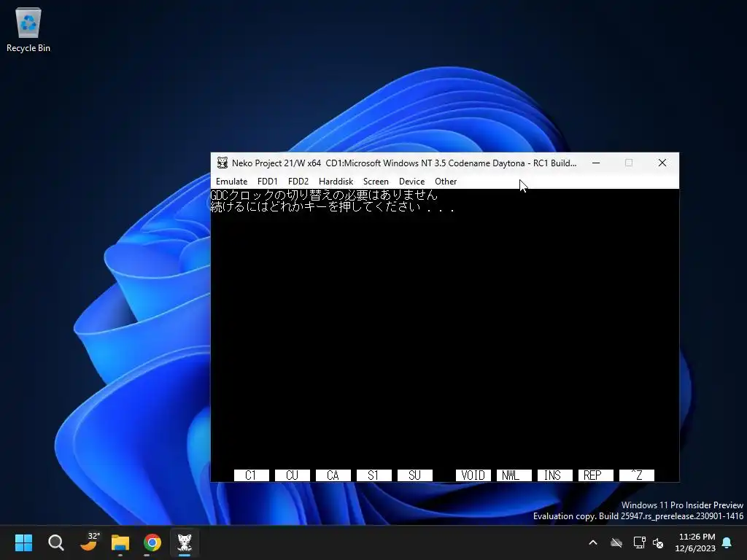This screenshot has height=560, width=747.
Task: Click the S1 function key label
Action: (x=374, y=475)
